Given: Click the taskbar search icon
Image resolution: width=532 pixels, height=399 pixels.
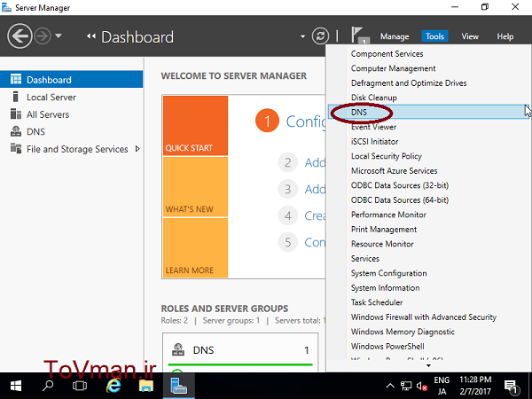Looking at the screenshot, I should pyautogui.click(x=48, y=386).
